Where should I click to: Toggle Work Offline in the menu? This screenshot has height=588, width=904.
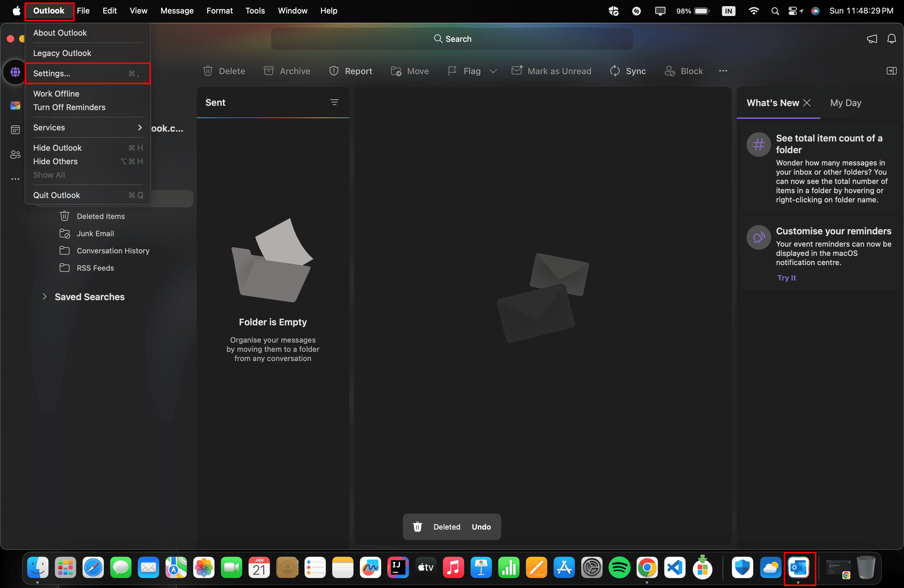(x=56, y=93)
